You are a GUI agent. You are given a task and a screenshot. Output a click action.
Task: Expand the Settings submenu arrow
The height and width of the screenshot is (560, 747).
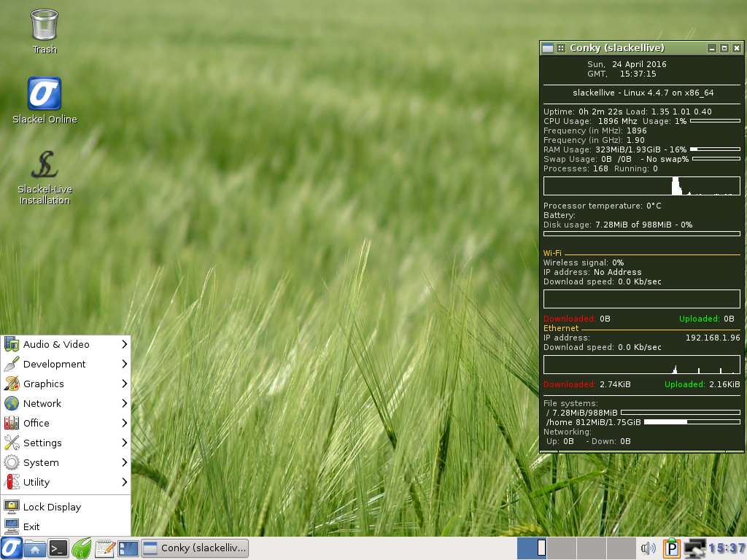click(x=124, y=443)
